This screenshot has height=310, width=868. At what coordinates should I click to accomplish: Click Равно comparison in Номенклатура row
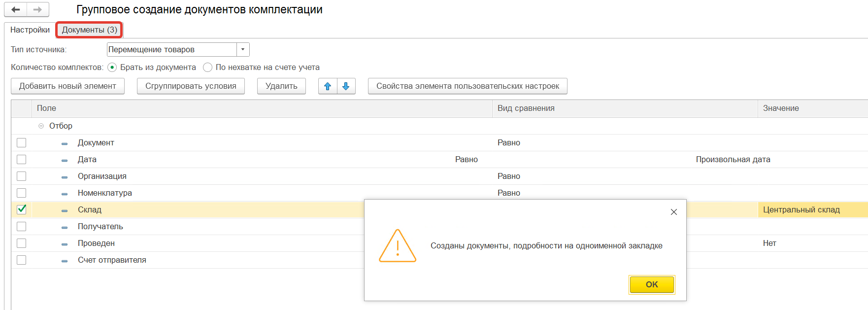pos(509,193)
